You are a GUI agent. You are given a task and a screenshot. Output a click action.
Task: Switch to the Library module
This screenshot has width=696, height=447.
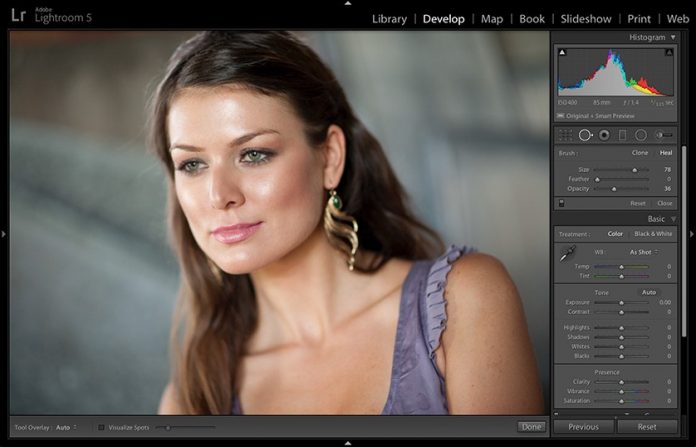(389, 18)
